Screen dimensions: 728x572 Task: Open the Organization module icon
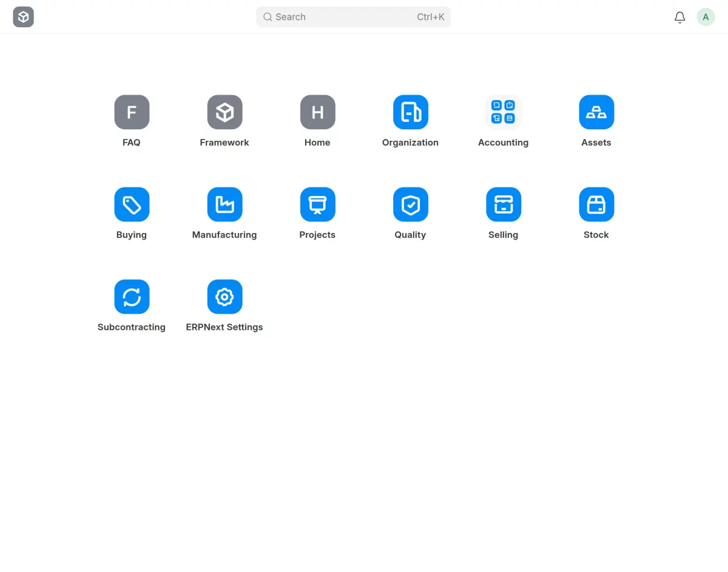click(x=410, y=112)
